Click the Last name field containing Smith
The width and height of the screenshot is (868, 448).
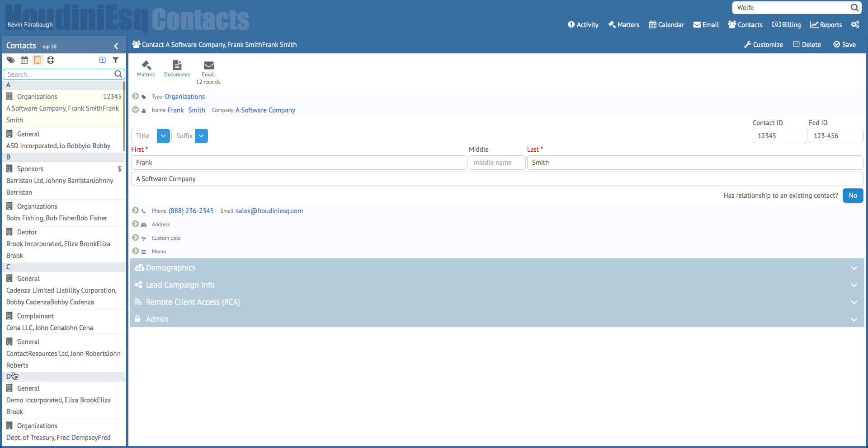click(x=695, y=163)
